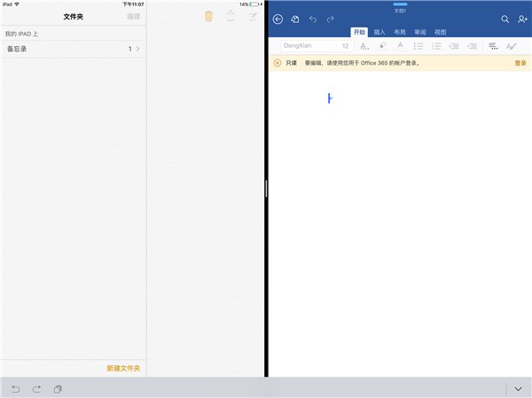This screenshot has width=532, height=398.
Task: Open the share icon in Notes
Action: (231, 16)
